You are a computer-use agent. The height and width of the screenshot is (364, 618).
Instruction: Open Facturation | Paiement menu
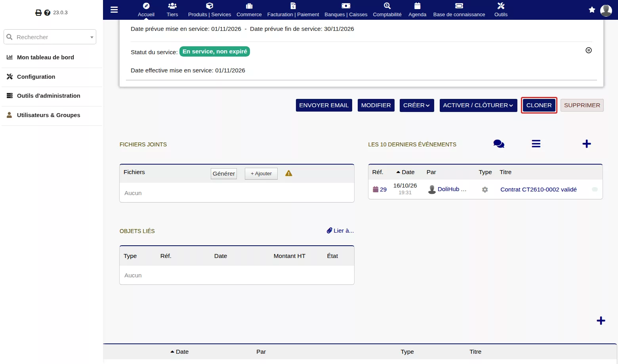click(x=293, y=10)
